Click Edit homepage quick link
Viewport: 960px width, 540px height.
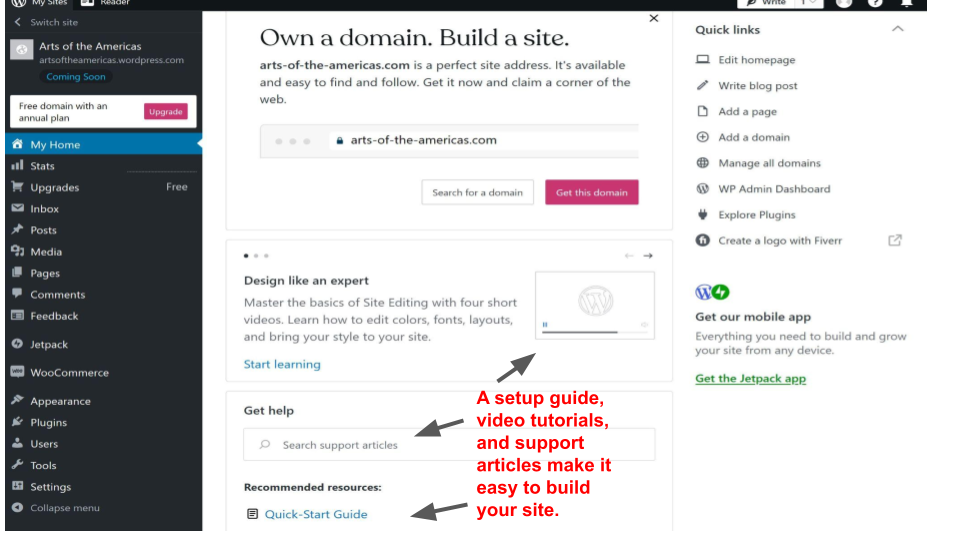pyautogui.click(x=757, y=60)
